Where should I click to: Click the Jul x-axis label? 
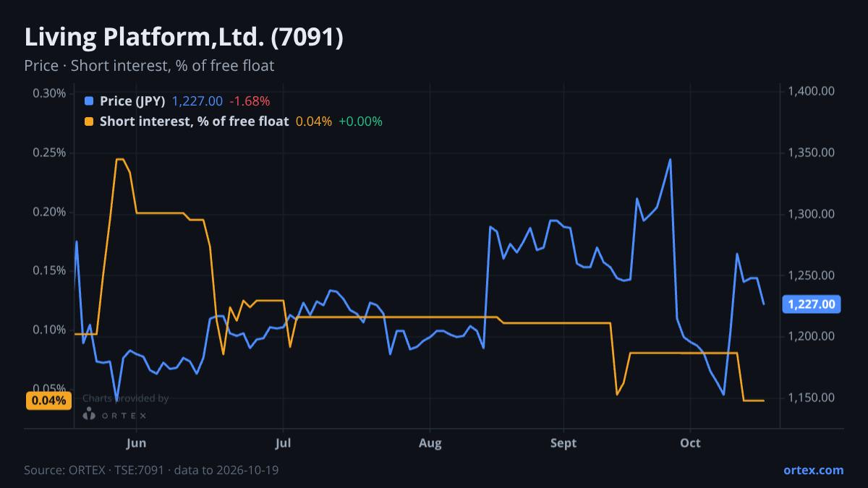coord(284,443)
